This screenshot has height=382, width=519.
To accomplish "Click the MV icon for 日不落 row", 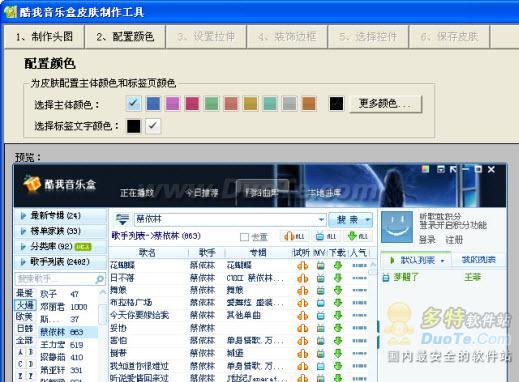I will coord(320,278).
